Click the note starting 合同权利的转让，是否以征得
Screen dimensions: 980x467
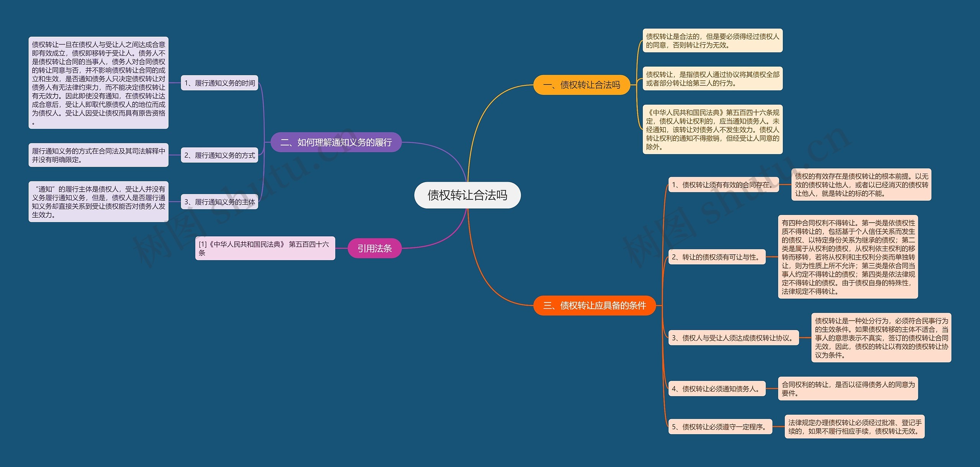848,389
